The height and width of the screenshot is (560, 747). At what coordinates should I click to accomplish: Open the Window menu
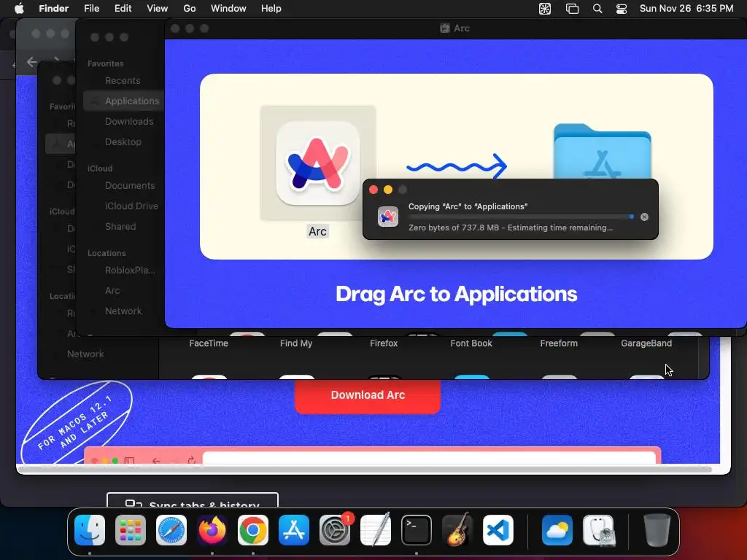pyautogui.click(x=228, y=9)
